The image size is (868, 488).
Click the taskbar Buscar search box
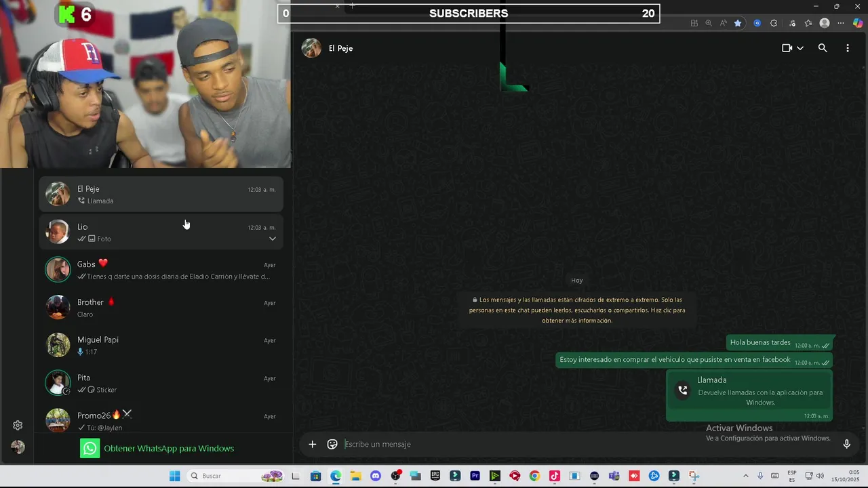(x=236, y=476)
